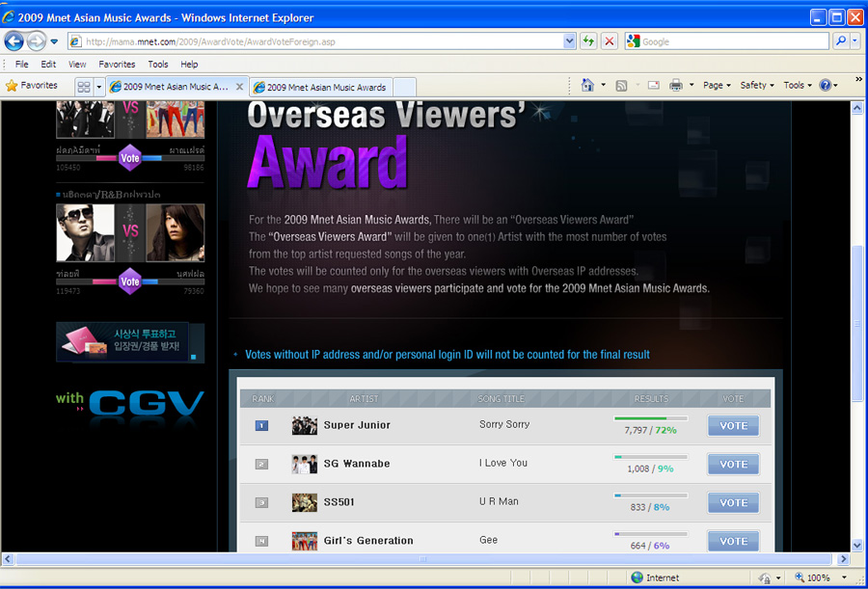The width and height of the screenshot is (868, 589).
Task: Click the RSS feeds icon
Action: click(x=621, y=85)
